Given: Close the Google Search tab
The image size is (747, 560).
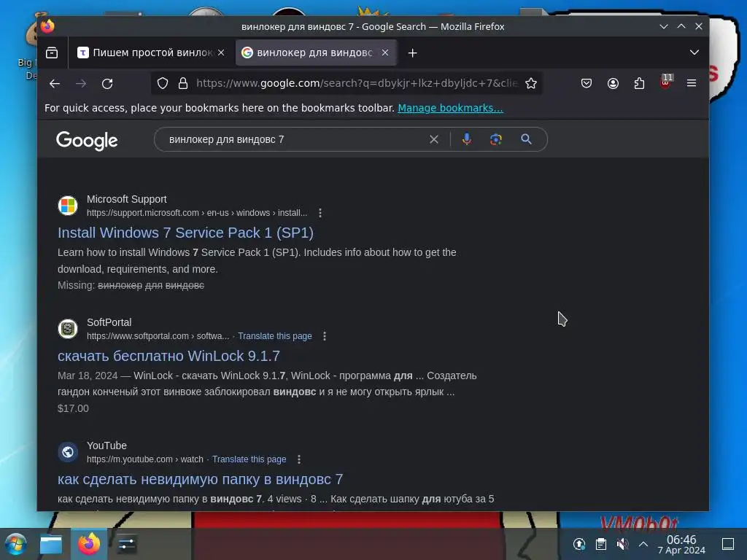Looking at the screenshot, I should (385, 52).
